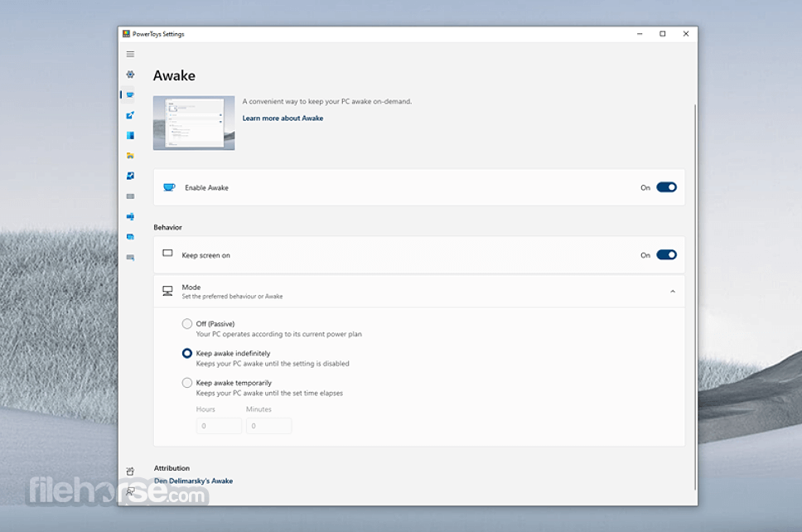The image size is (802, 532).
Task: Open PowerToys Run module in sidebar
Action: [x=130, y=237]
